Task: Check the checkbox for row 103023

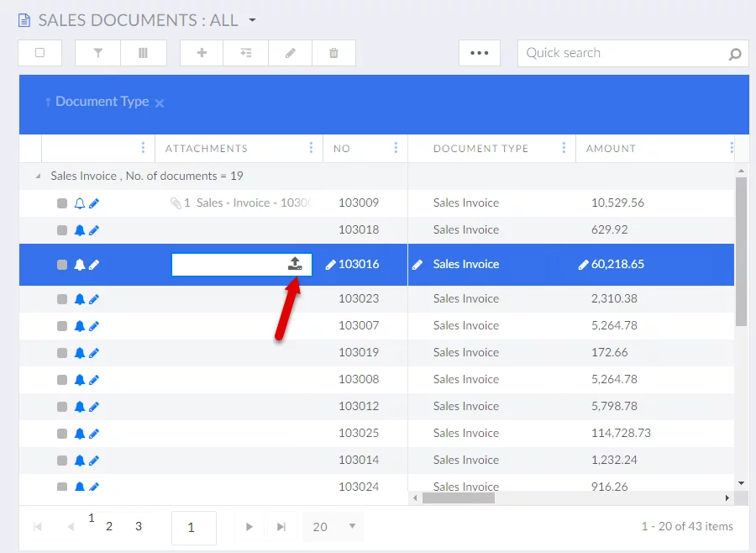Action: [62, 299]
